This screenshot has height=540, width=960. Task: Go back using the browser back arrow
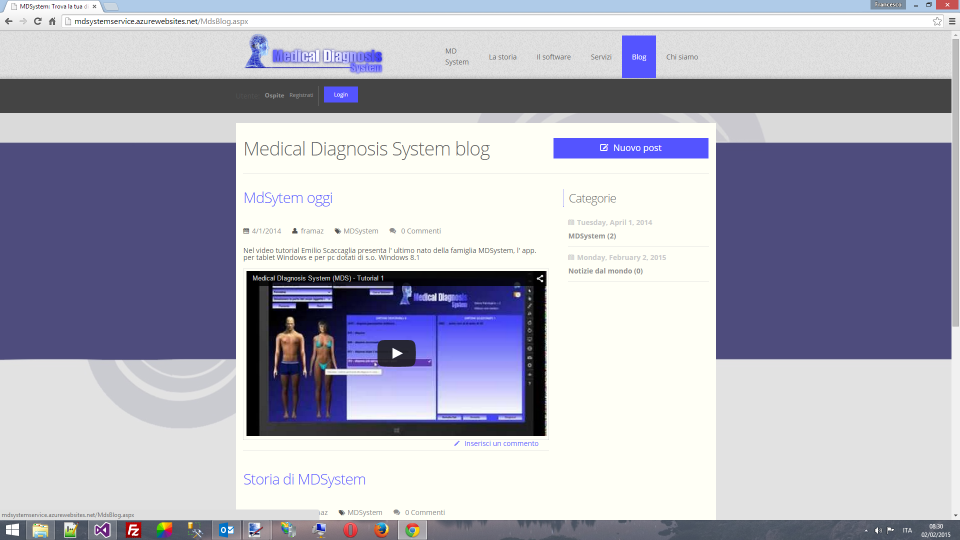9,20
